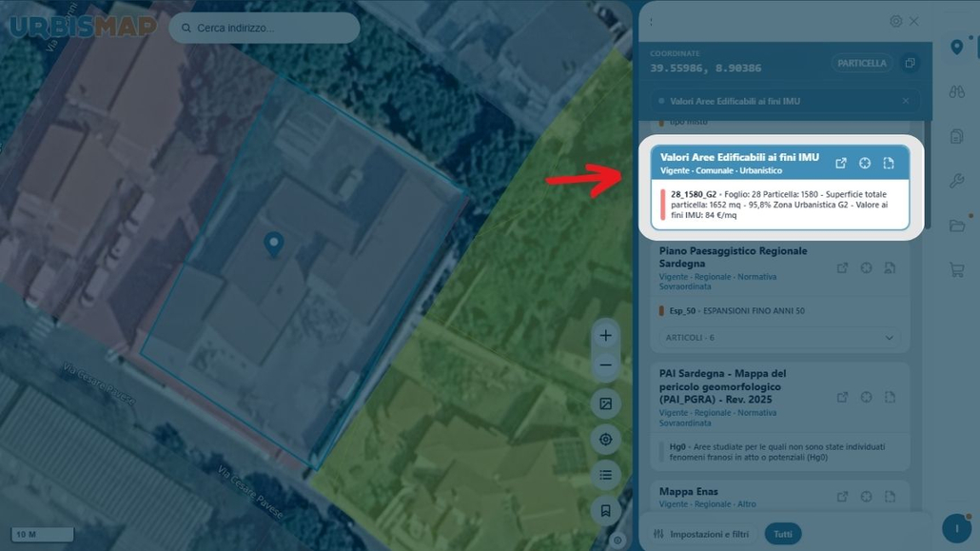Open Piano Paesaggistico Regionale external link icon

tap(842, 268)
